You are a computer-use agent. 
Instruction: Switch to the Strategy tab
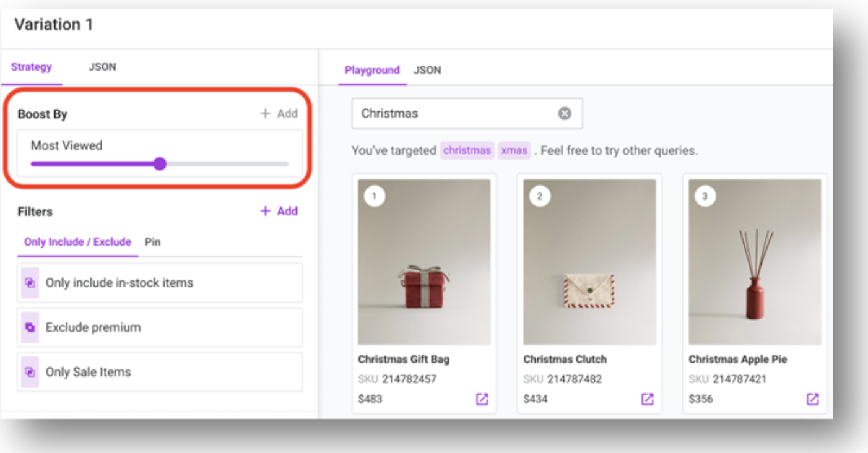pos(31,67)
